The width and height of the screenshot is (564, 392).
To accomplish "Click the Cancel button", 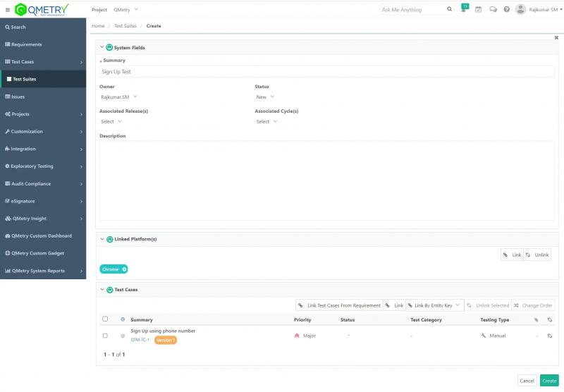I will click(x=527, y=381).
